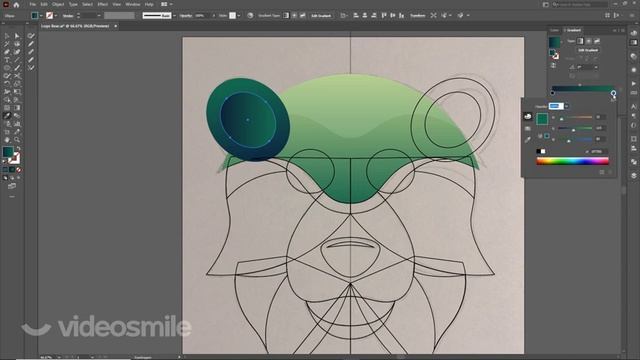Image resolution: width=640 pixels, height=360 pixels.
Task: Click the Recolor Artwork icon in the control bar
Action: 250,16
